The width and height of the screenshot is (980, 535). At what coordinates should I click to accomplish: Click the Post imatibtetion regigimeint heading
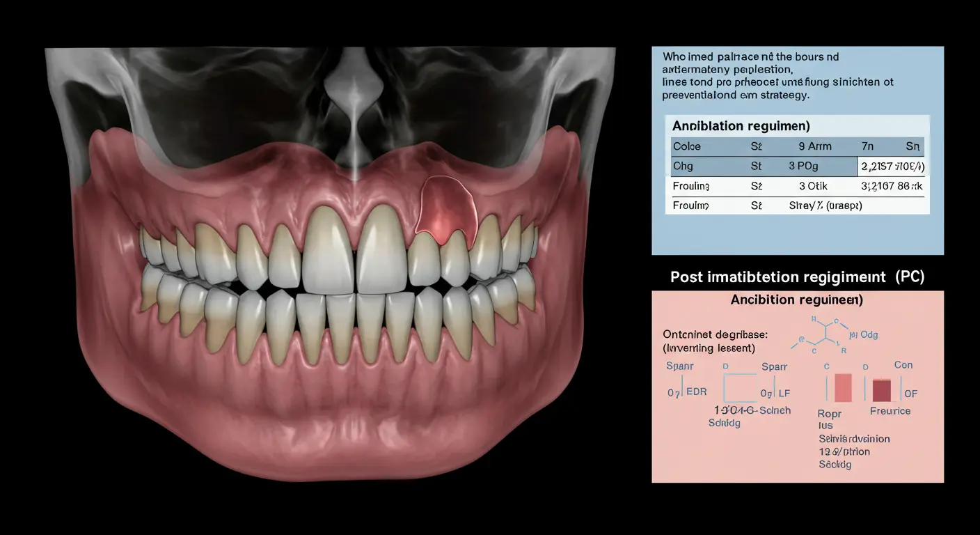pyautogui.click(x=797, y=277)
